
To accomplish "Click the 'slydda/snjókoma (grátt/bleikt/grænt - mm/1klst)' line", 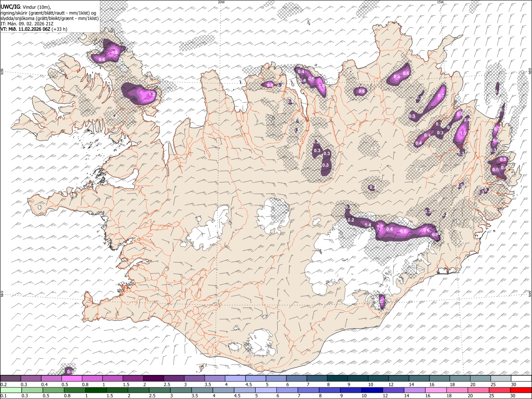I will (x=49, y=18).
